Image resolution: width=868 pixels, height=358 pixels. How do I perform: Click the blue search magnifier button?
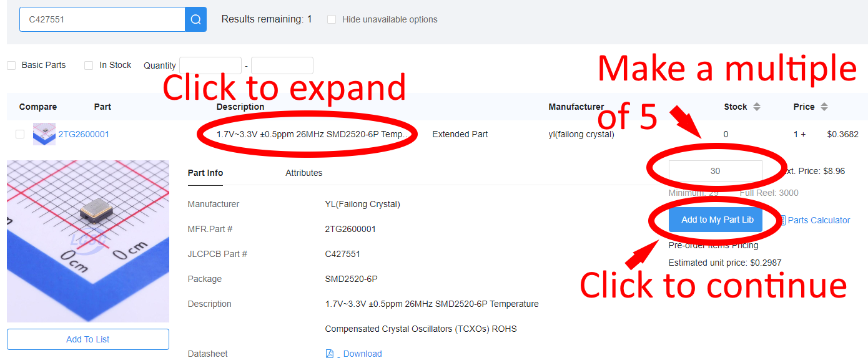tap(195, 19)
